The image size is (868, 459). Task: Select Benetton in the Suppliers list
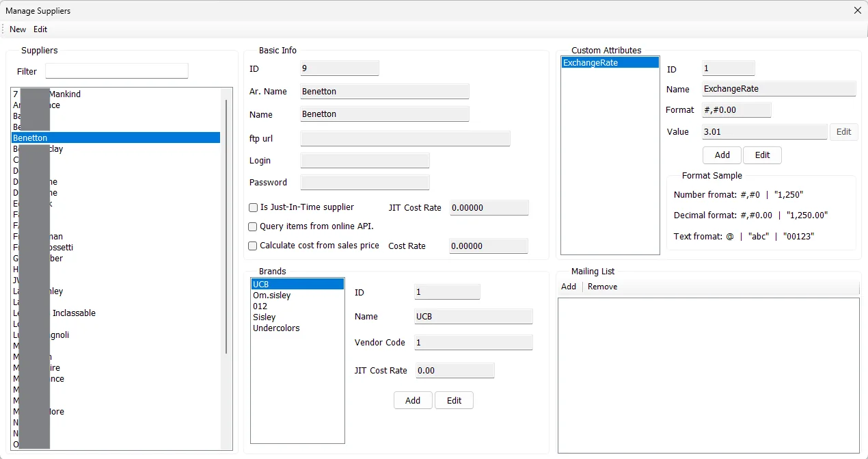[116, 137]
